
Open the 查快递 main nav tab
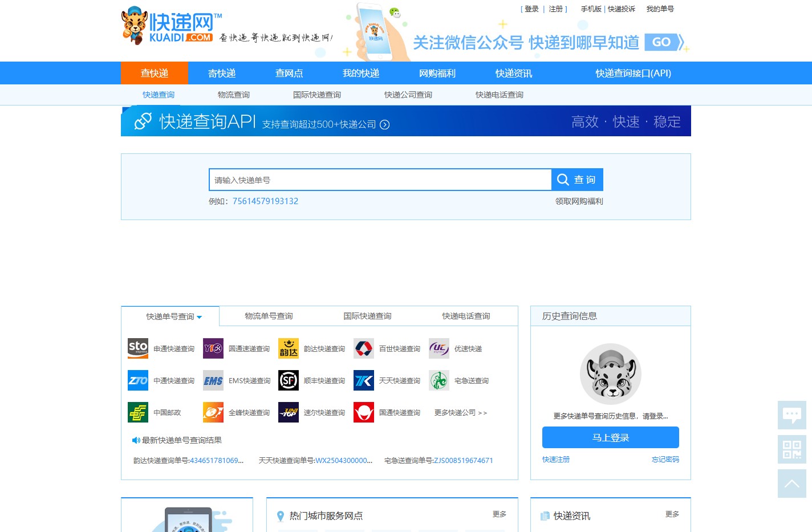pyautogui.click(x=155, y=73)
